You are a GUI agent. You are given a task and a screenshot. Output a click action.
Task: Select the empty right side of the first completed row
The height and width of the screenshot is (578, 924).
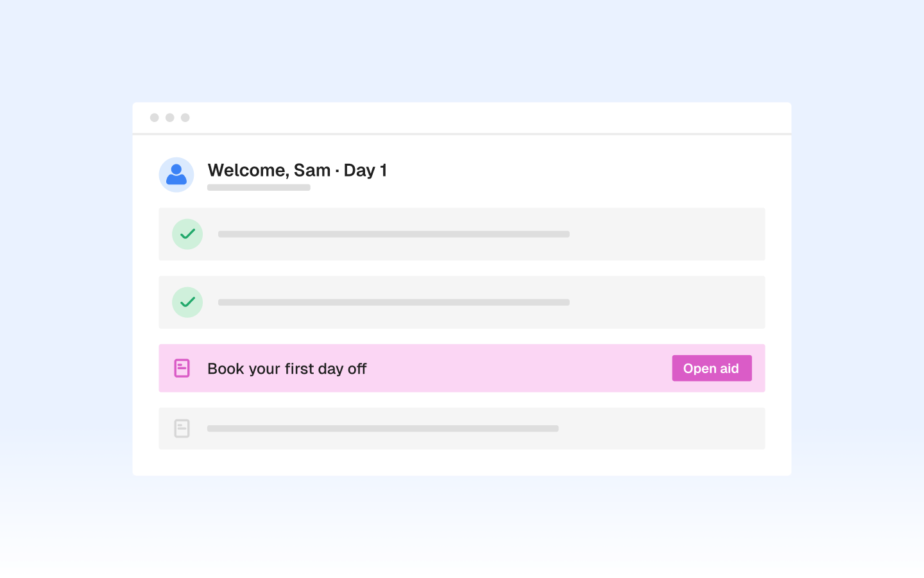pos(667,234)
